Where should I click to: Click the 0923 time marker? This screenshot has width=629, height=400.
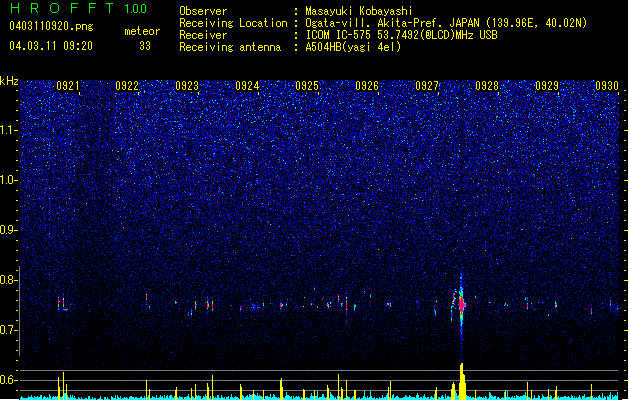click(x=187, y=86)
